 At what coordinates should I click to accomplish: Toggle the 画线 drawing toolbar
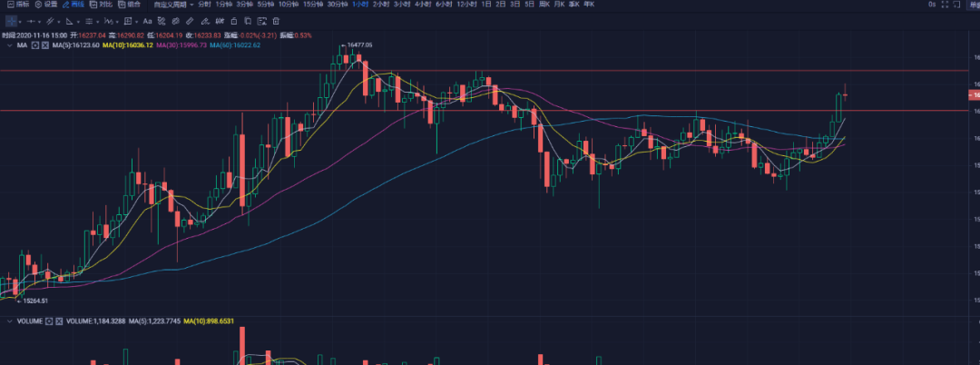coord(73,4)
